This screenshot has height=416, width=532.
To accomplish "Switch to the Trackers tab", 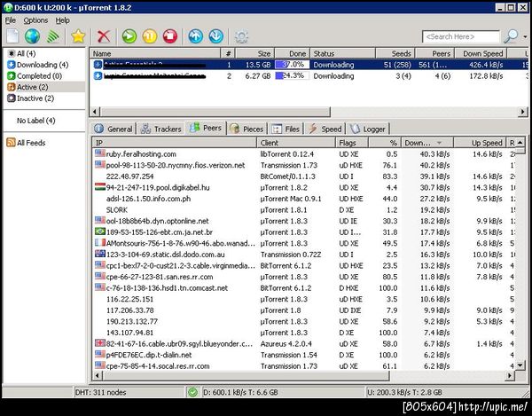I will point(161,129).
